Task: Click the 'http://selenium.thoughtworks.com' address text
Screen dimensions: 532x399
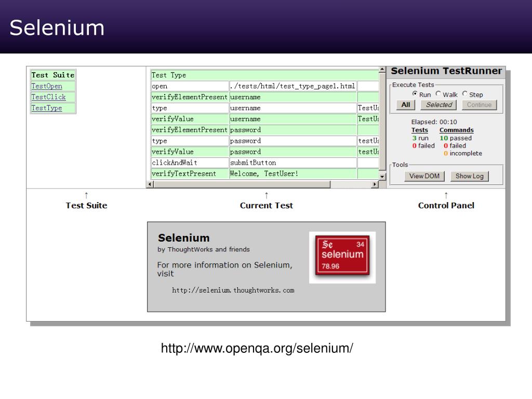Action: [233, 290]
